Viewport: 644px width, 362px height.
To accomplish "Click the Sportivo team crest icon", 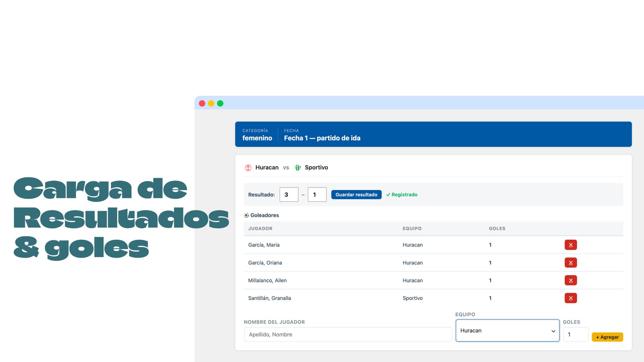I will [x=297, y=168].
